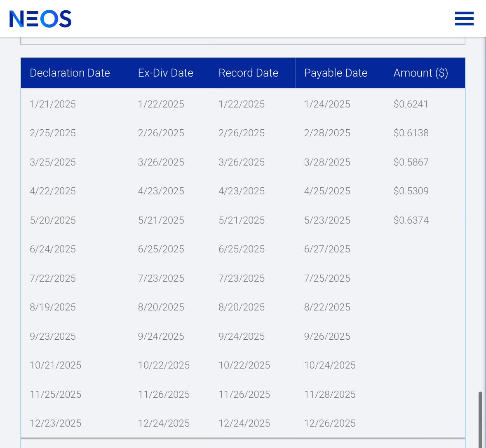Select declaration date 8/19/2025
The width and height of the screenshot is (486, 448).
point(53,307)
